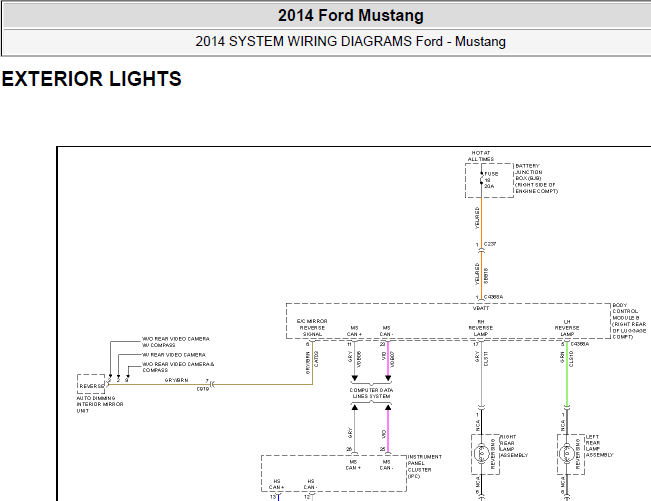Click the 'REVERSE' box of the mirror unit
The width and height of the screenshot is (651, 501).
pyautogui.click(x=91, y=385)
